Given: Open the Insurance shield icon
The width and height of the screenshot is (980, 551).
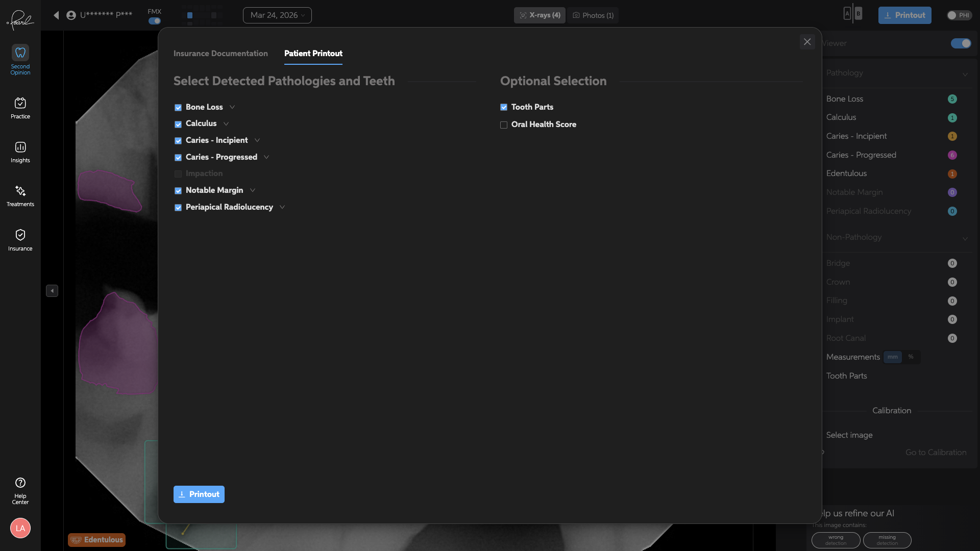Looking at the screenshot, I should (x=20, y=235).
